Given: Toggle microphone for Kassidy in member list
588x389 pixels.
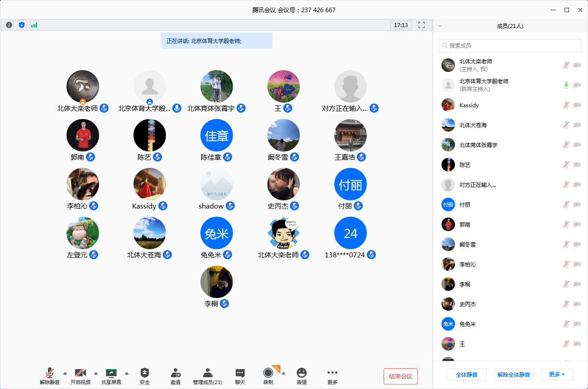Looking at the screenshot, I should [x=566, y=105].
